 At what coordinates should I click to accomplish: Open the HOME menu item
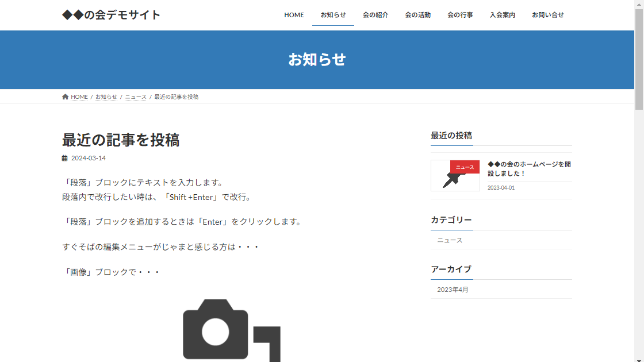pos(294,15)
